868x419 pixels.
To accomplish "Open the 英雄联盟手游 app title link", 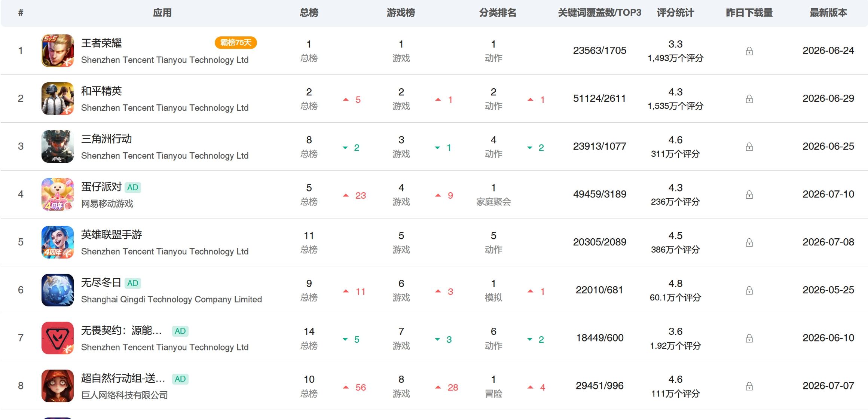I will [111, 235].
